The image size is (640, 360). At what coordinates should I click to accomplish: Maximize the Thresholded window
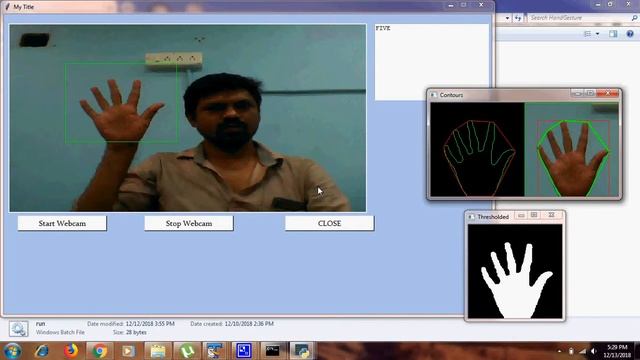[x=534, y=215]
